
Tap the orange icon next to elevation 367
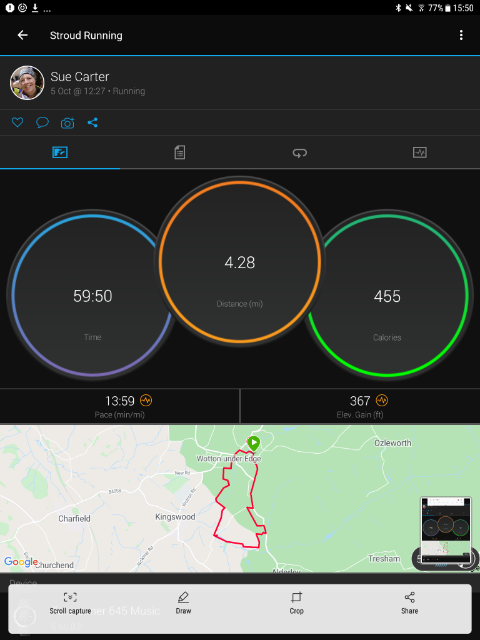coord(382,400)
